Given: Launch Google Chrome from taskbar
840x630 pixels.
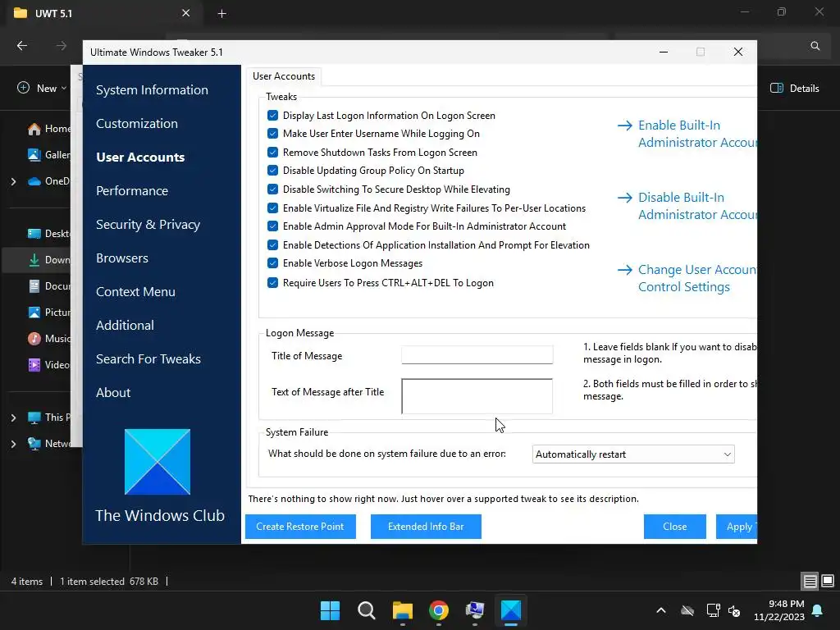Looking at the screenshot, I should pos(439,610).
